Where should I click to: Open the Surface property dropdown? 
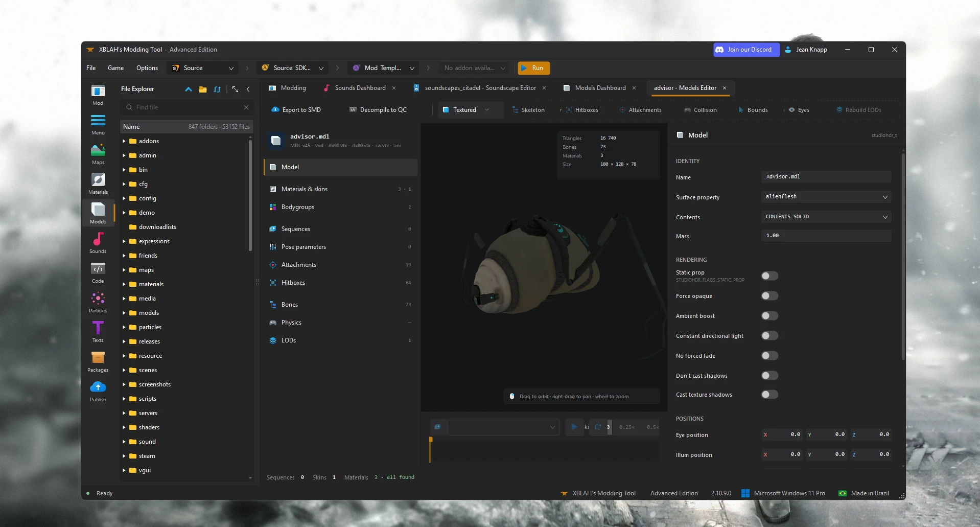826,197
